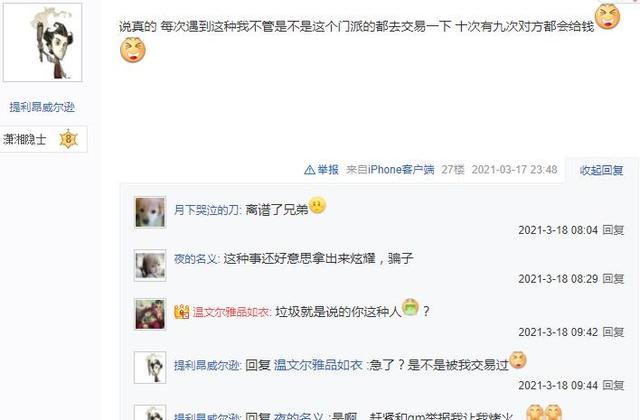Click the crown icon before 温文尔雅品如衣
Viewport: 640px width, 420px height.
click(182, 312)
